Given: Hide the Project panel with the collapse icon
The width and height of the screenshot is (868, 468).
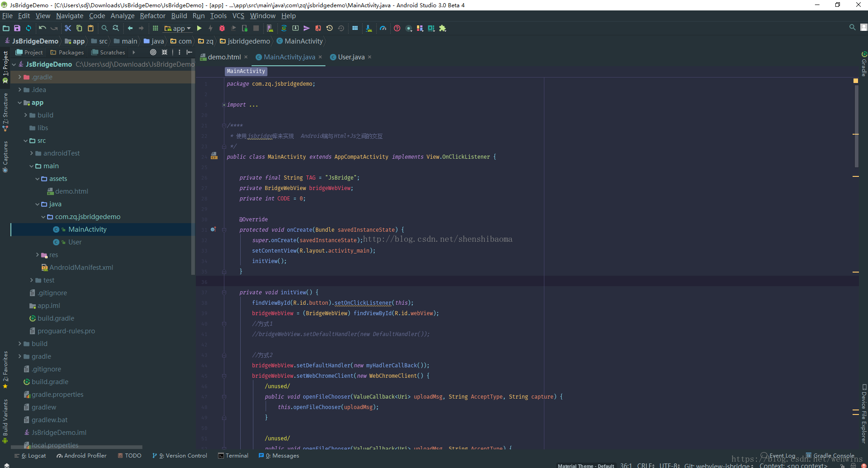Looking at the screenshot, I should pos(189,52).
